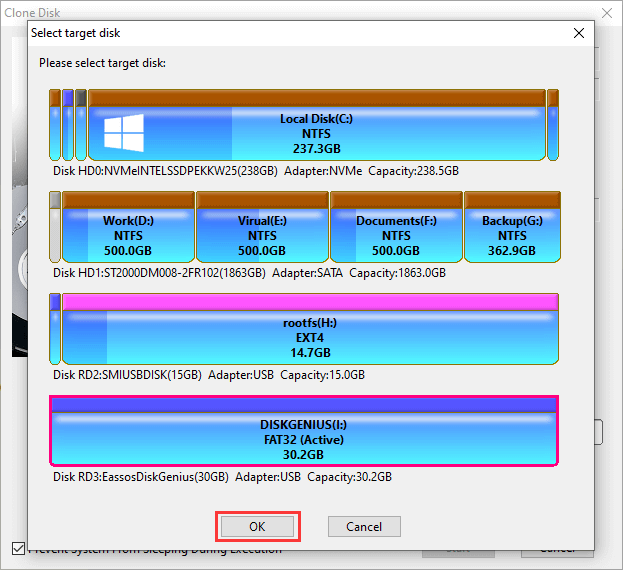The image size is (623, 570).
Task: Select the Documents(F:) partition block
Action: pos(394,235)
